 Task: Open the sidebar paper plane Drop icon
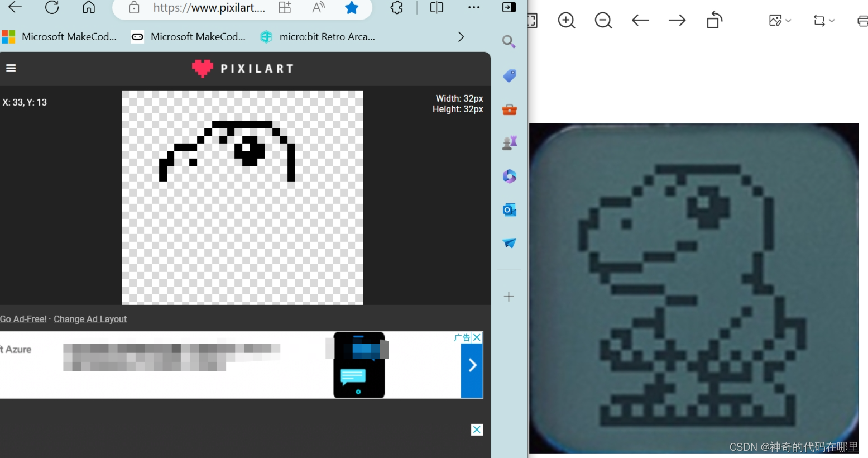tap(509, 244)
